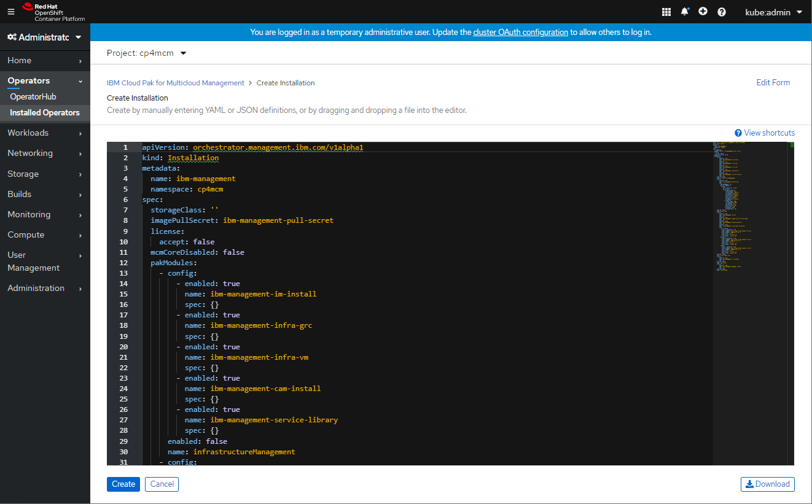
Task: Click 'infrastructureManagement' name in editor
Action: pos(244,452)
